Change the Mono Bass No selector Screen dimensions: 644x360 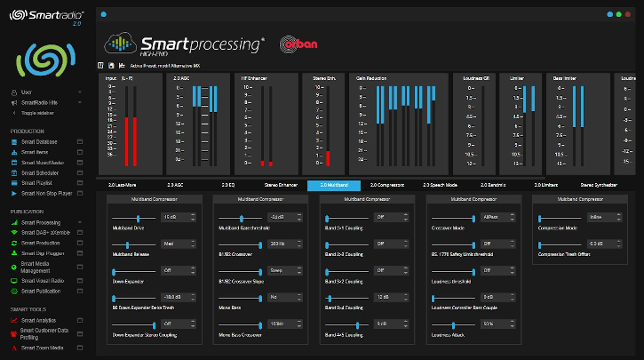click(285, 297)
